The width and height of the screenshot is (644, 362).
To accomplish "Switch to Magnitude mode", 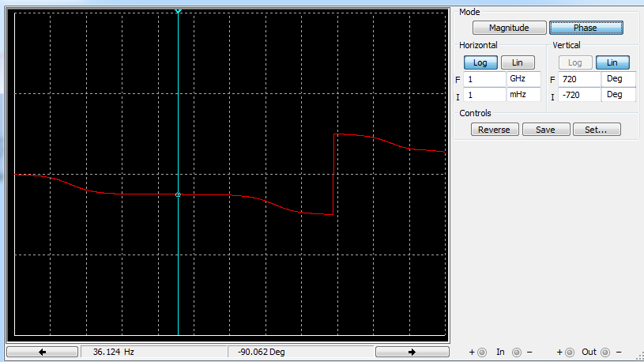I will click(x=510, y=28).
